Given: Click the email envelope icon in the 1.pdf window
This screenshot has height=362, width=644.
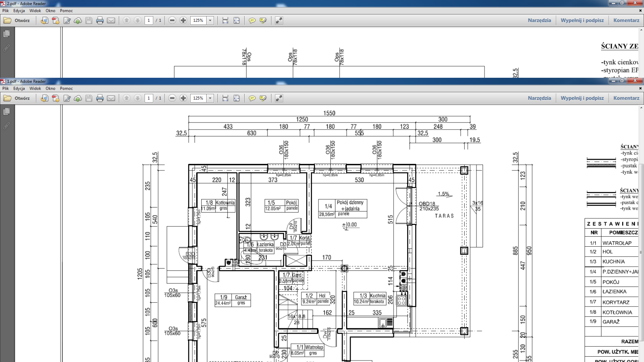Looking at the screenshot, I should tap(111, 98).
